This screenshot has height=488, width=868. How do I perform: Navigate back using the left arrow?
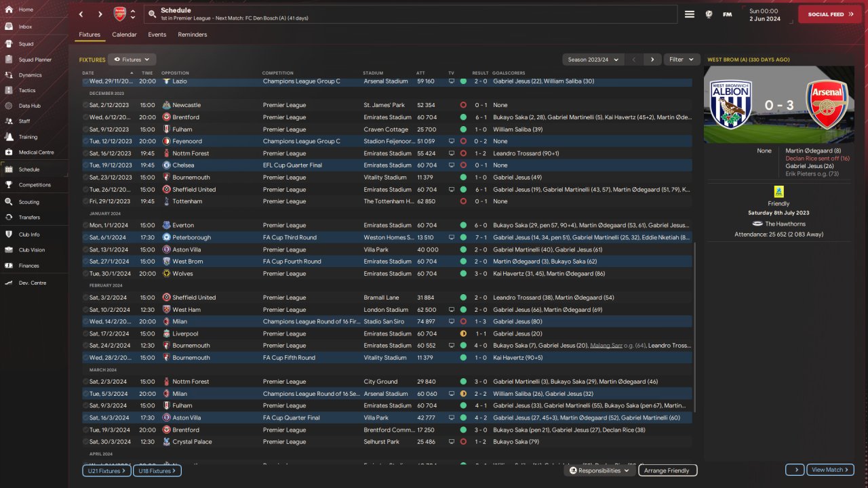pyautogui.click(x=81, y=14)
